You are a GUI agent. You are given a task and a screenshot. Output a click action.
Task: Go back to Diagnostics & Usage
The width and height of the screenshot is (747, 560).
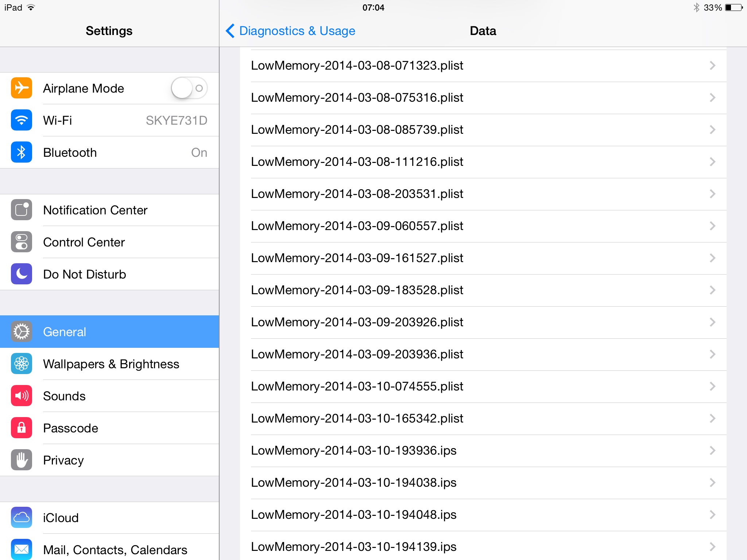[x=290, y=31]
